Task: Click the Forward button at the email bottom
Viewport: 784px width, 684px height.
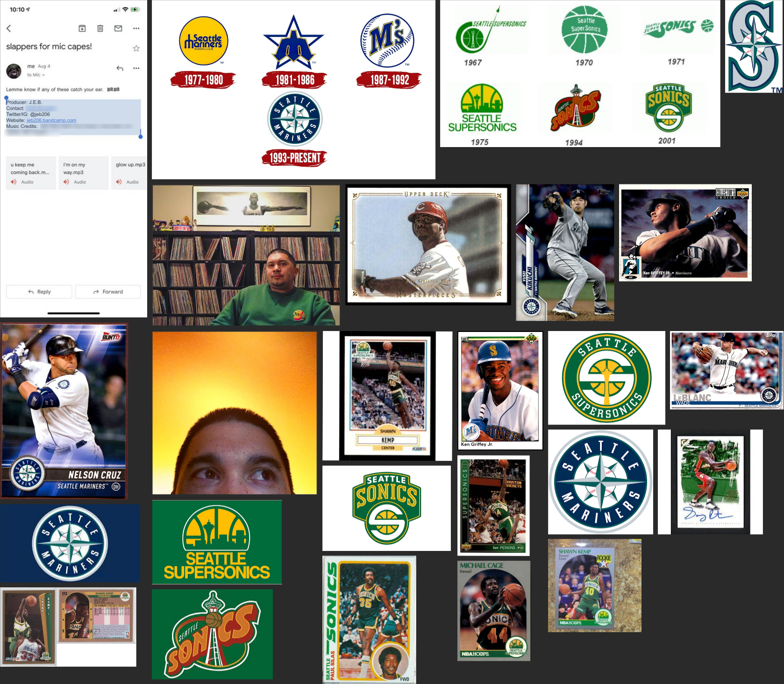Action: tap(108, 292)
